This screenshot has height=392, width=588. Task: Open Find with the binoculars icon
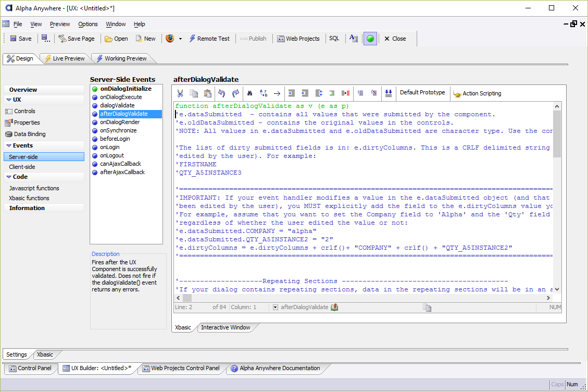pyautogui.click(x=250, y=93)
